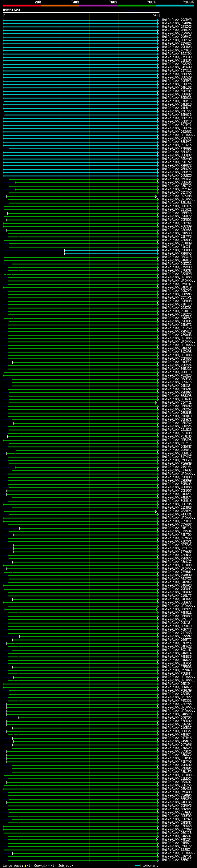Open hit UniRef100_A9PBM8
The height and width of the screenshot is (868, 197).
176,250
